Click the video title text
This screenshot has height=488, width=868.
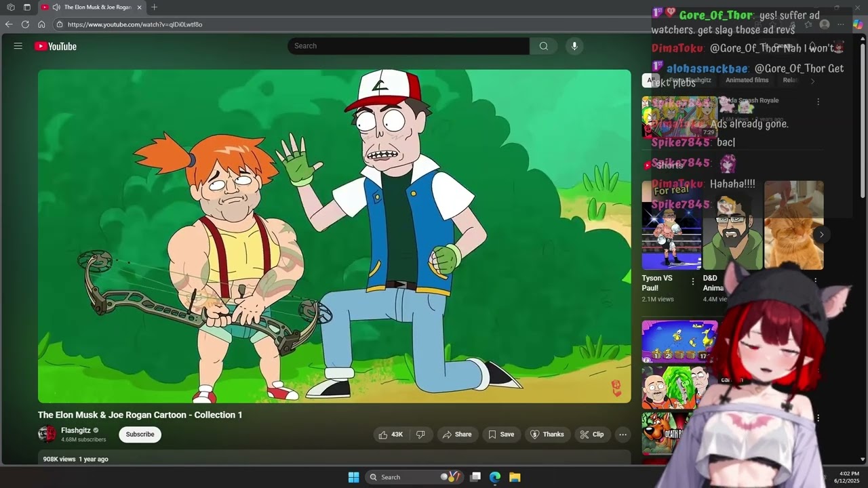pyautogui.click(x=140, y=415)
